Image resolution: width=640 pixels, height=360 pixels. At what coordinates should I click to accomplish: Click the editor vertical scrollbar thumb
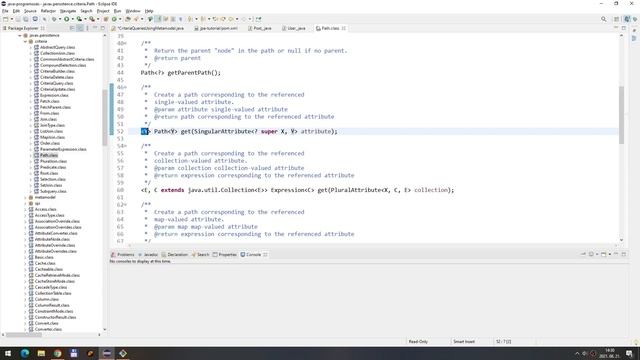tap(622, 115)
